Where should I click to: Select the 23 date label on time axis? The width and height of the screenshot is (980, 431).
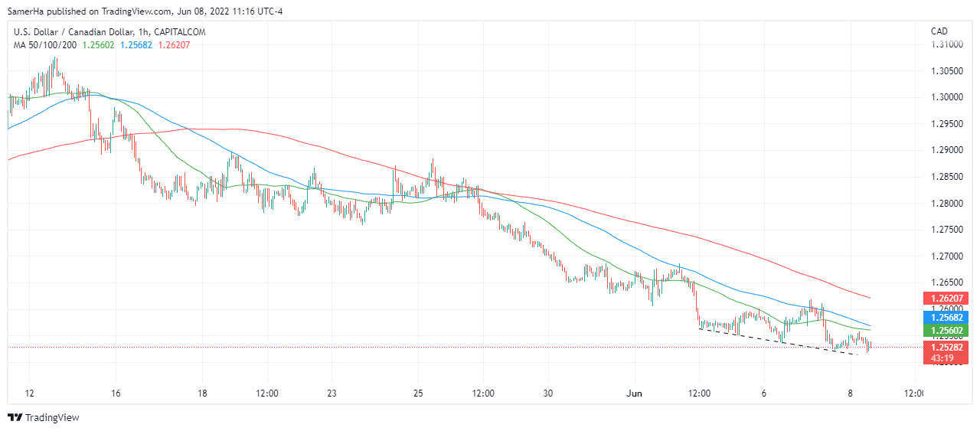pyautogui.click(x=332, y=393)
